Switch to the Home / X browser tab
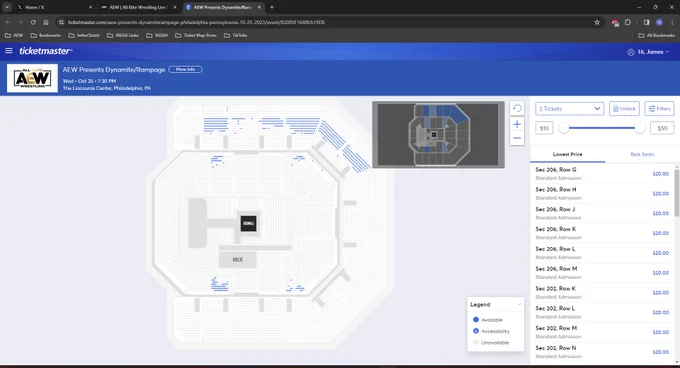The height and width of the screenshot is (368, 680). (x=54, y=7)
